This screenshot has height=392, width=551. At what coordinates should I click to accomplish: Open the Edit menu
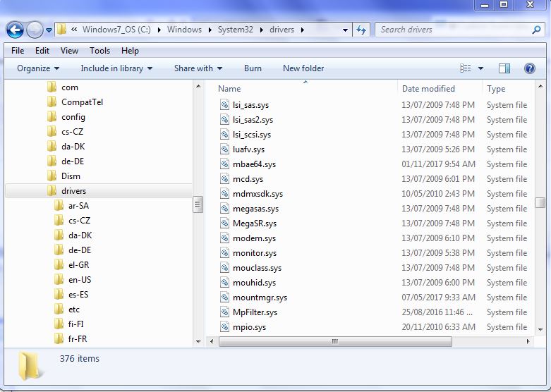tap(42, 51)
